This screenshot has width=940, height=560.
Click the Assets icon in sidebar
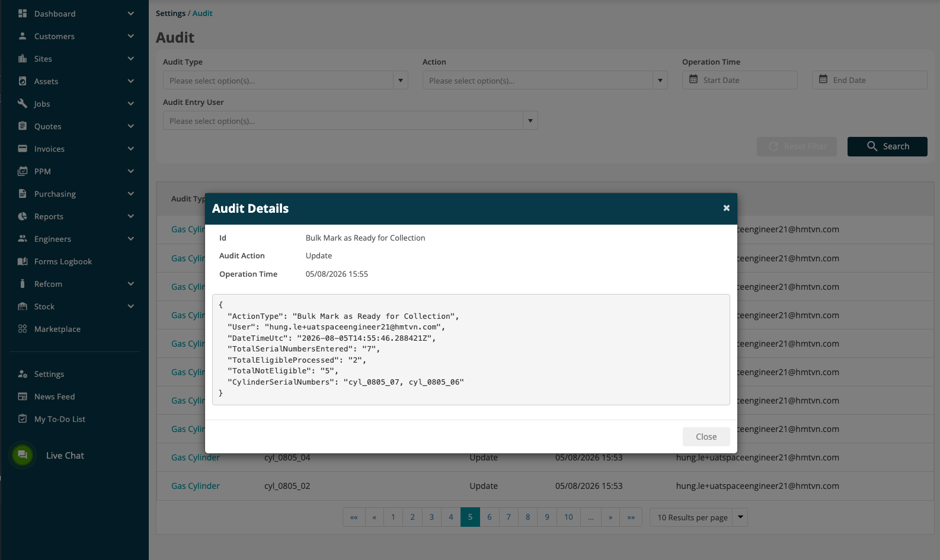pos(23,81)
